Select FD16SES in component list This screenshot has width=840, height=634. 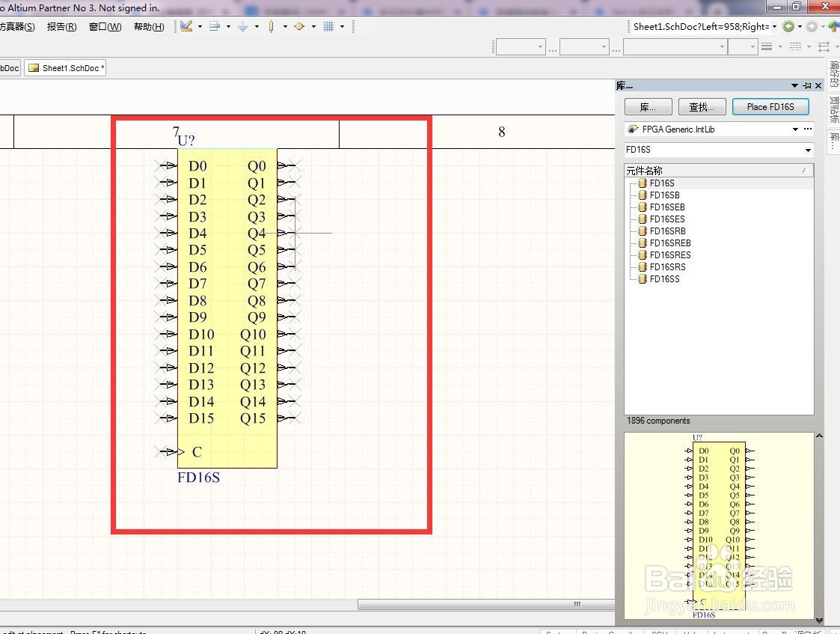point(667,219)
